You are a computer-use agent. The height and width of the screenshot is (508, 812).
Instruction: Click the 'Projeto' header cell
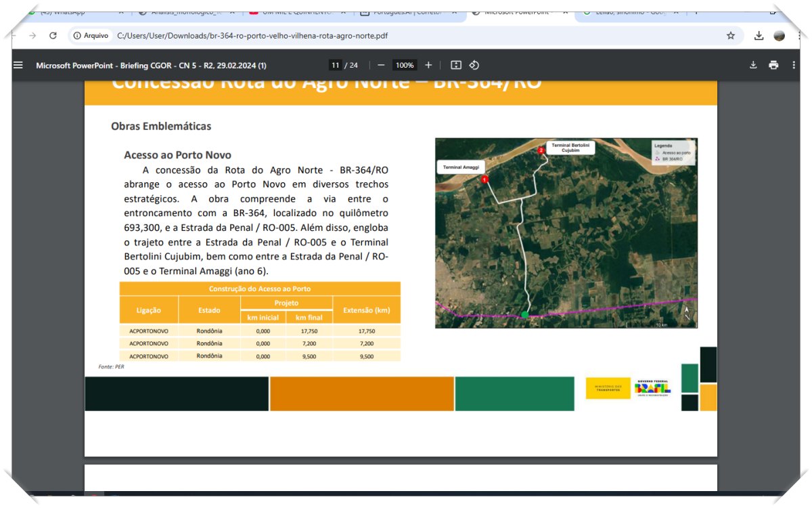pos(286,303)
